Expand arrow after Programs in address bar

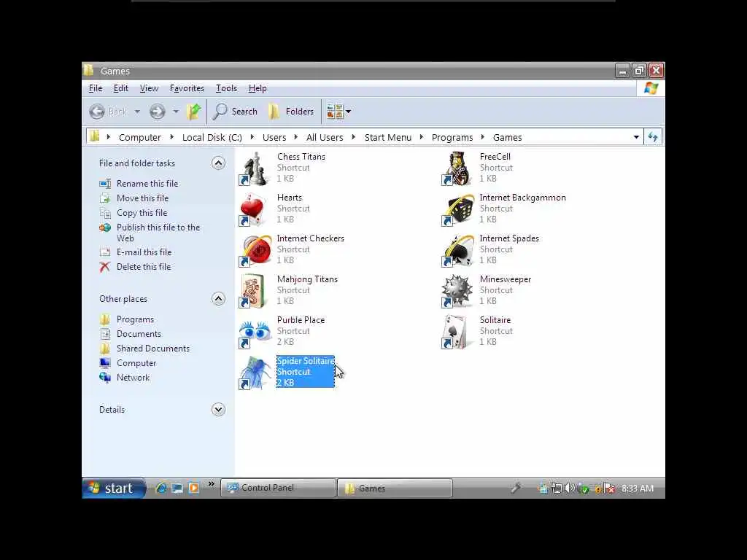click(483, 137)
